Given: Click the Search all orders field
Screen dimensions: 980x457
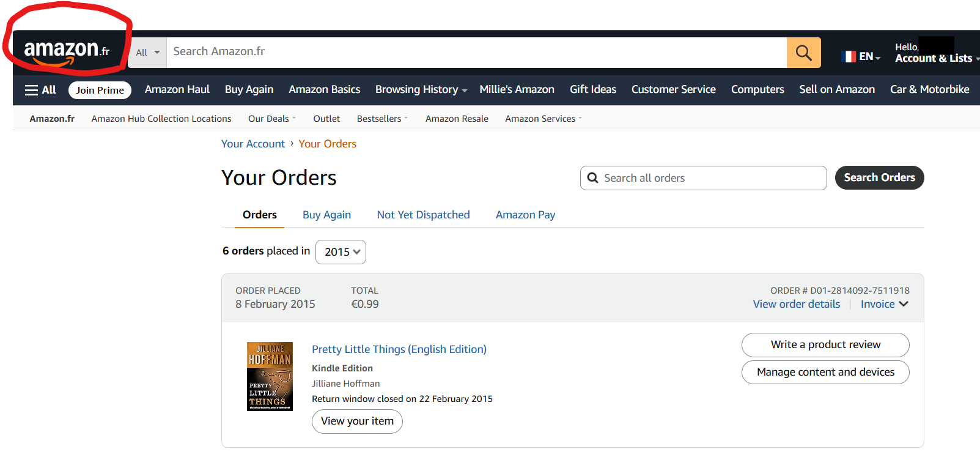Looking at the screenshot, I should (x=703, y=178).
